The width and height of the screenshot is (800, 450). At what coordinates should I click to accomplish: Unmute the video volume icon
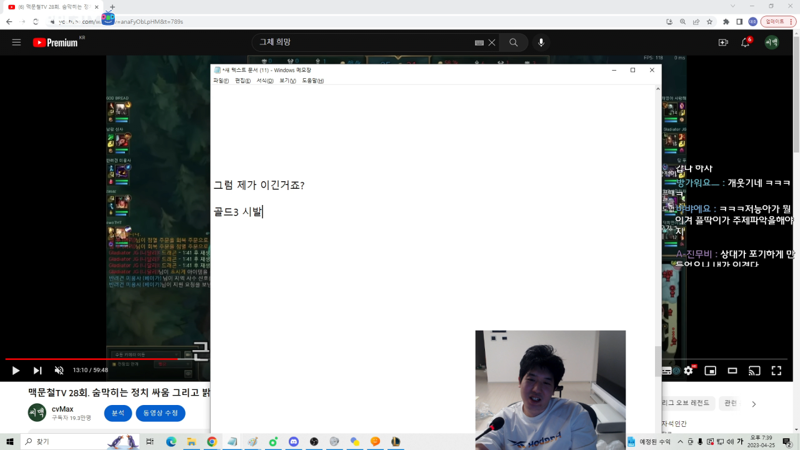(x=59, y=370)
